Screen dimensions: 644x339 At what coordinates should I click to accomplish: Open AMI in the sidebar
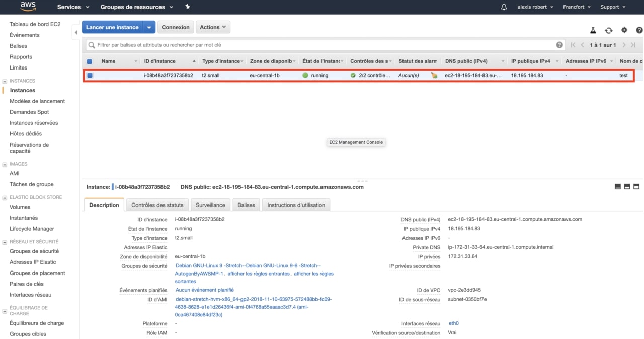[x=15, y=174]
